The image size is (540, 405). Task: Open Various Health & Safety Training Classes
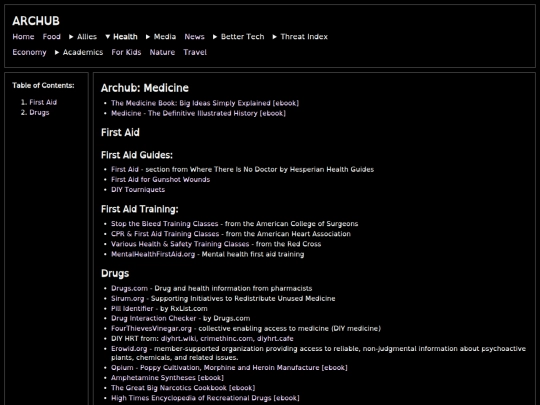[x=180, y=244]
